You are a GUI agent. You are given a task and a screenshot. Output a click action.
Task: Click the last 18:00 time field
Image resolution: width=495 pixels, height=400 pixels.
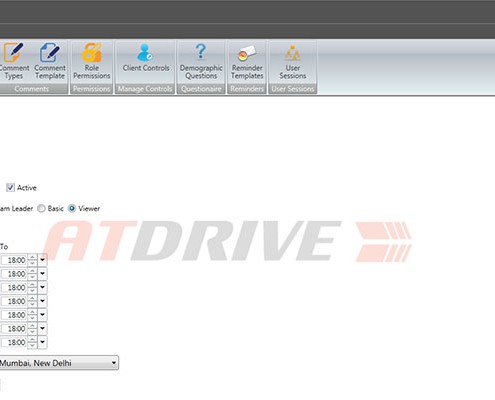point(14,342)
